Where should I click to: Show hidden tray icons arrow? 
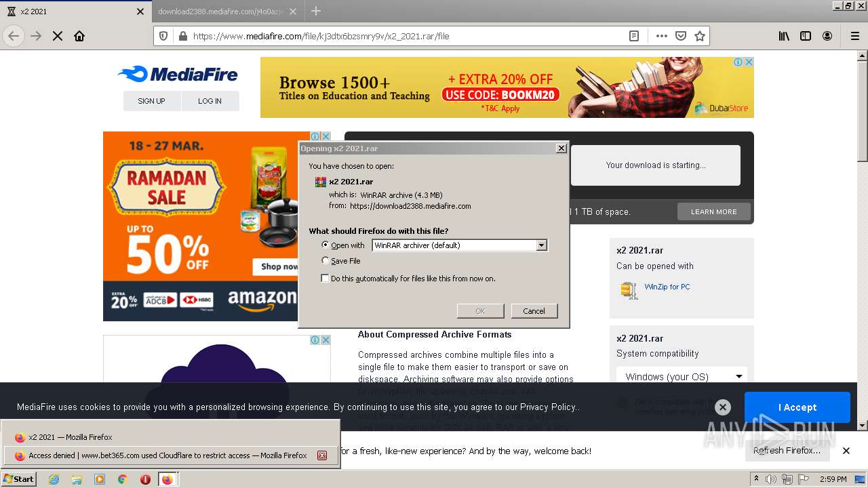pyautogui.click(x=757, y=479)
